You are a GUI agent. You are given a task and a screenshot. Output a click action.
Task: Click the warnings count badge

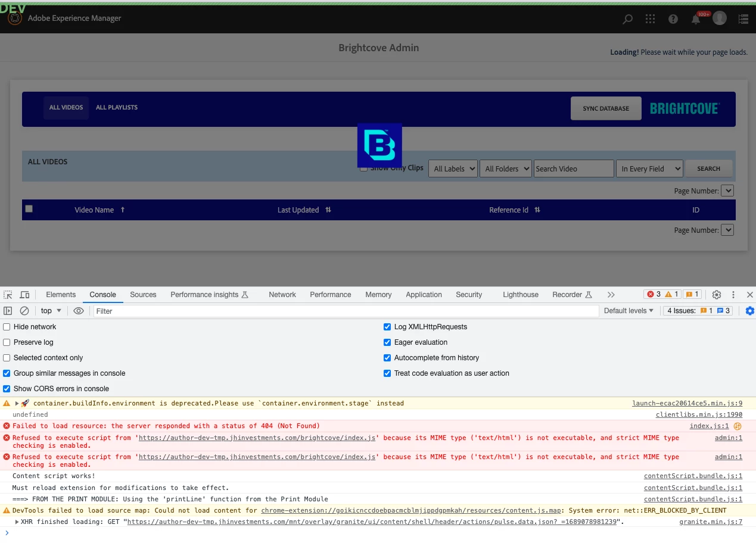(672, 294)
